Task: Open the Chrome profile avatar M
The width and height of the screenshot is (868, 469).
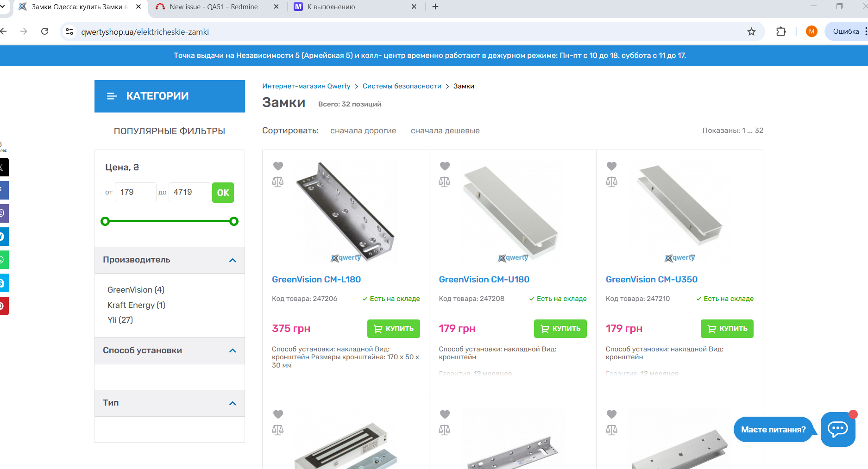Action: tap(811, 31)
